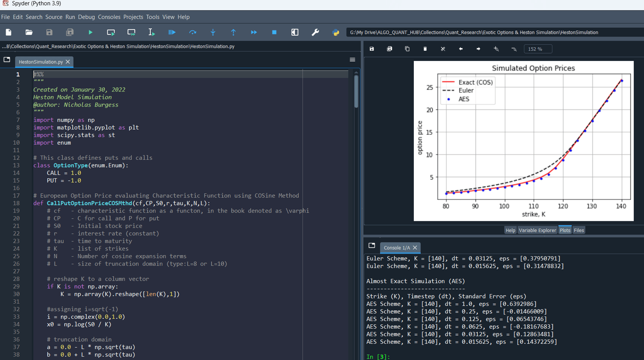The width and height of the screenshot is (644, 360).
Task: Toggle maximize current pane in the toolbar
Action: (295, 32)
